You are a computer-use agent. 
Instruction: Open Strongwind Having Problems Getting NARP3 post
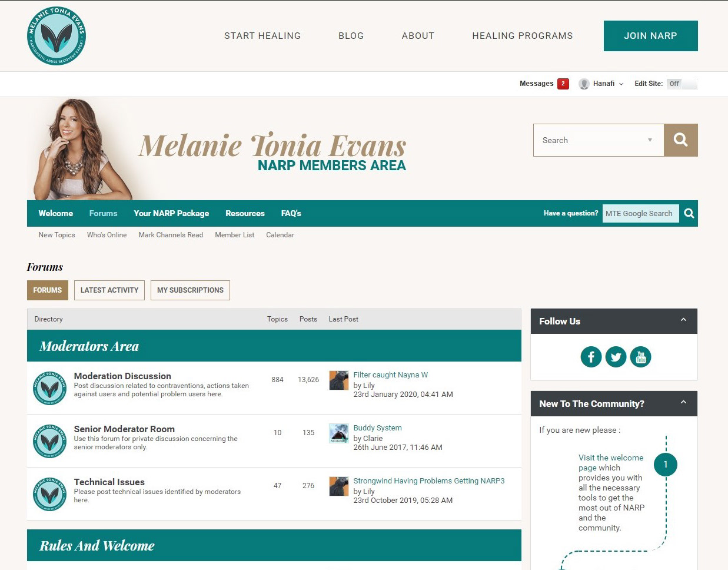(429, 481)
